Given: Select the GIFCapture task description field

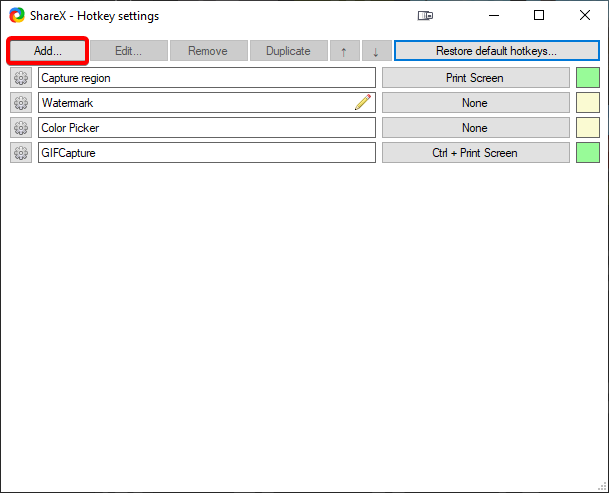Looking at the screenshot, I should (x=207, y=153).
